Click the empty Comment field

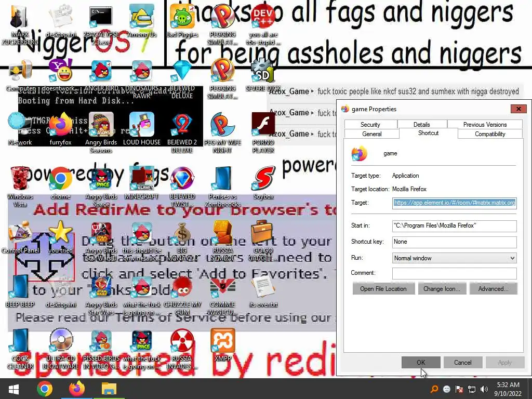[x=454, y=273]
